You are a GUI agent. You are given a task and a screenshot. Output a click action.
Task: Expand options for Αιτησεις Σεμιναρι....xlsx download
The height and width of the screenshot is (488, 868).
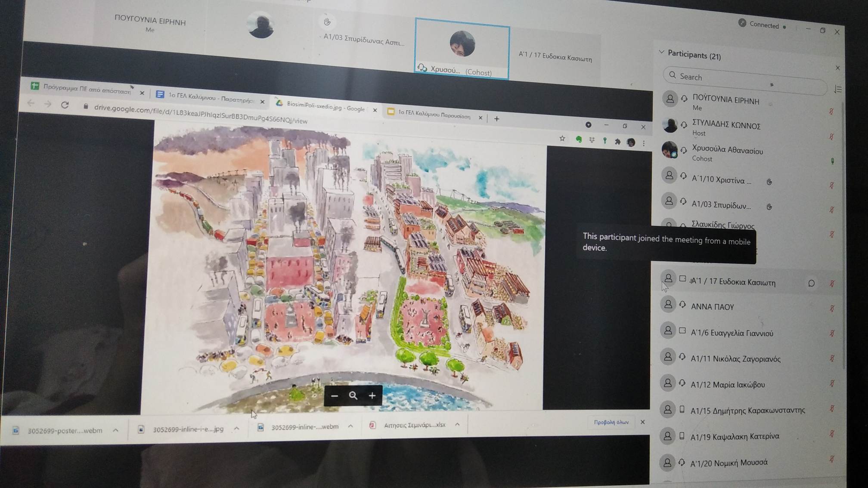(x=457, y=424)
